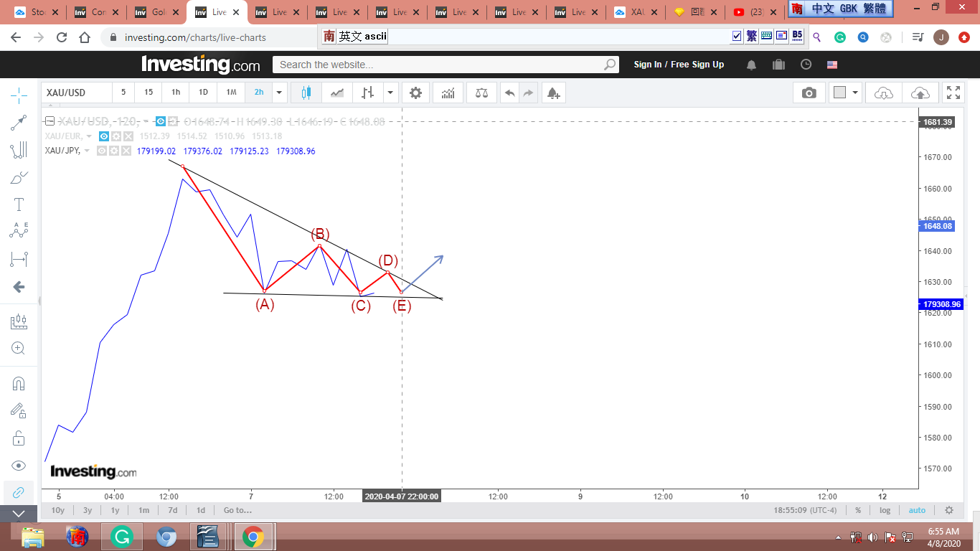980x551 pixels.
Task: Select the 7d time range
Action: point(172,510)
